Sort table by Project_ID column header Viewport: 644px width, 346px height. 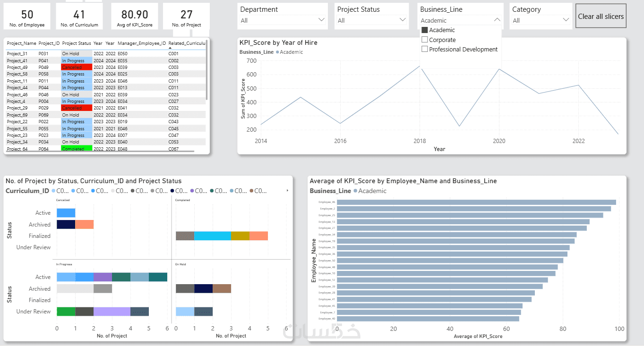click(x=49, y=43)
